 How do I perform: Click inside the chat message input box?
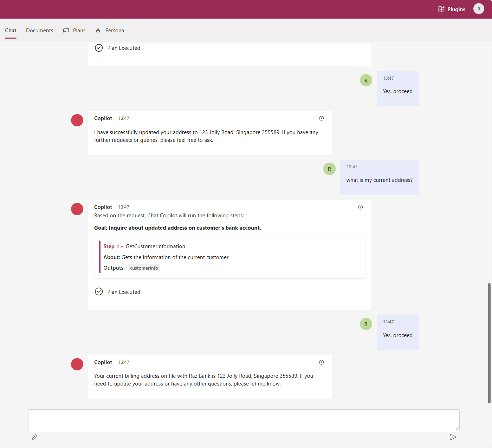pyautogui.click(x=244, y=420)
